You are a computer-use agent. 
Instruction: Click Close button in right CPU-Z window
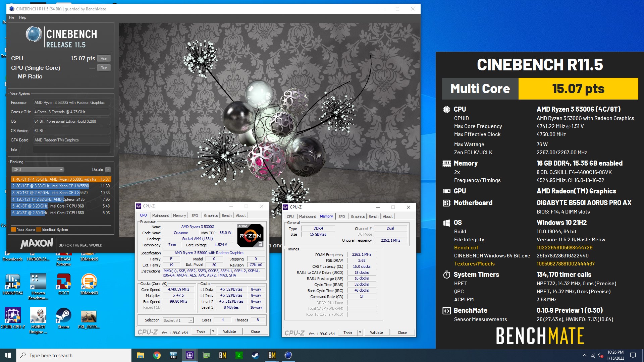[402, 333]
